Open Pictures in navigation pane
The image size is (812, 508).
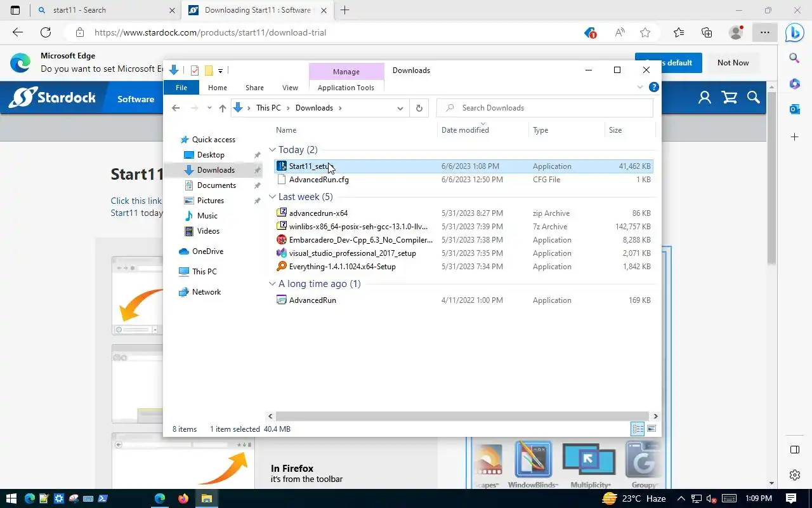(210, 201)
